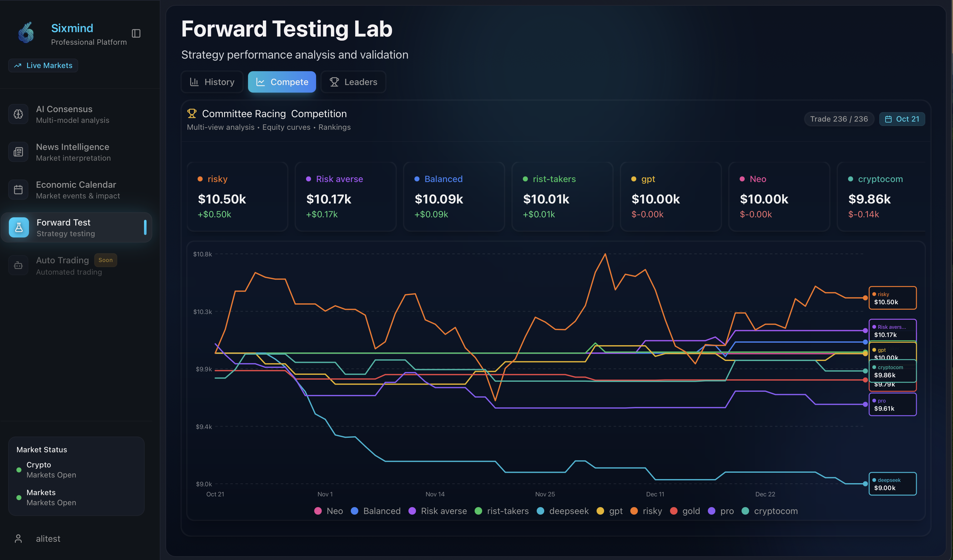
Task: Toggle pro series in chart legend
Action: coord(721,511)
